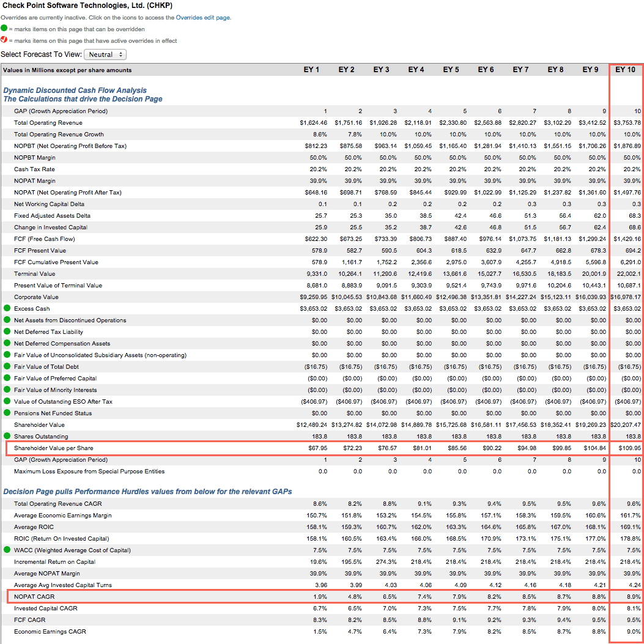Open the Overrides edit page link
This screenshot has width=644, height=644.
[203, 18]
